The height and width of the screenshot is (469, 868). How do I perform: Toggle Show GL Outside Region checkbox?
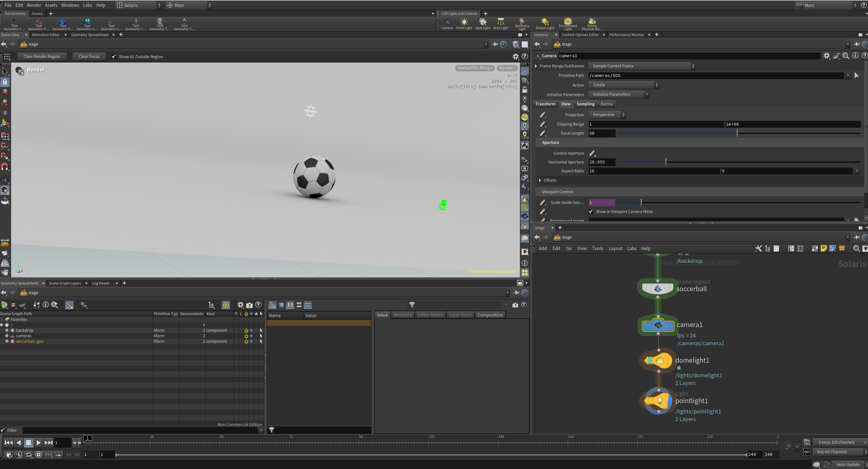tap(114, 57)
